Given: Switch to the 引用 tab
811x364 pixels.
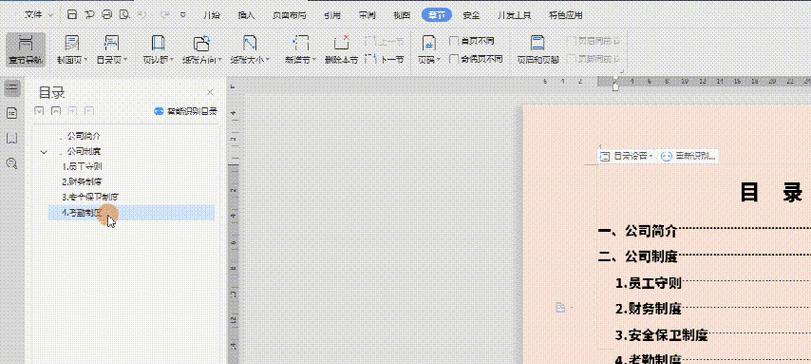Looking at the screenshot, I should (332, 15).
